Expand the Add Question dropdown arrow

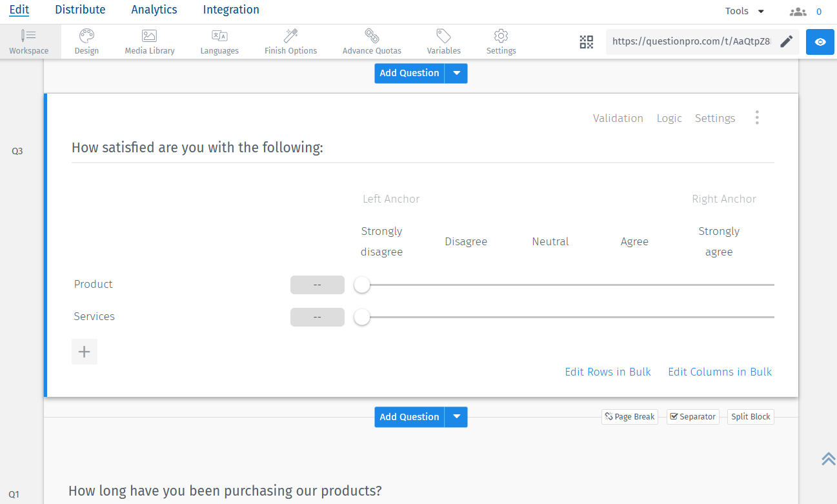456,73
